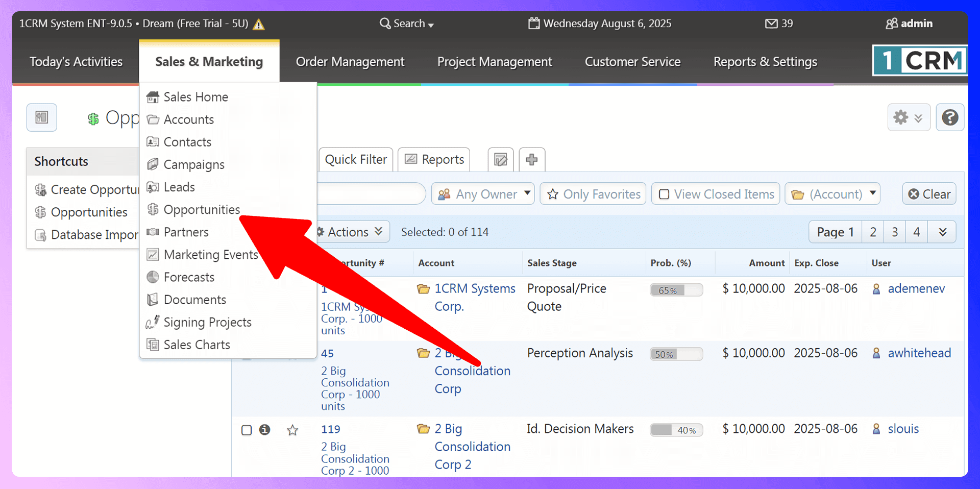Check the View Closed Items checkbox
The image size is (980, 489).
(x=664, y=194)
